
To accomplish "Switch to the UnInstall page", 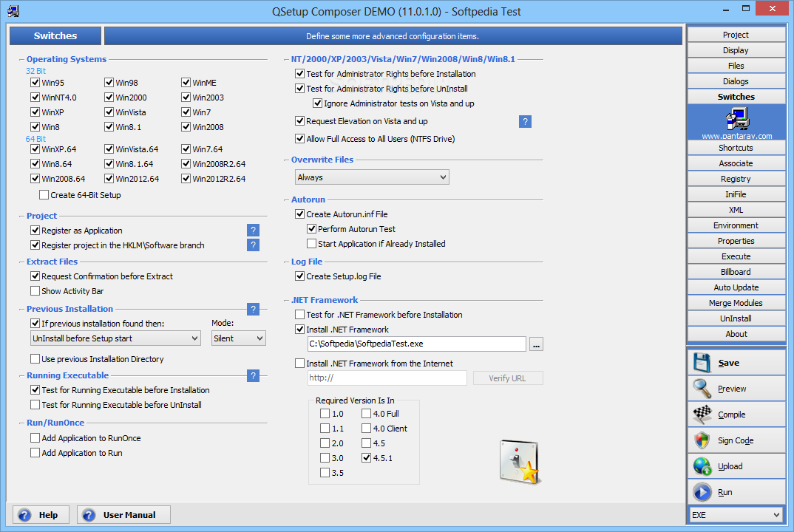I will 736,318.
